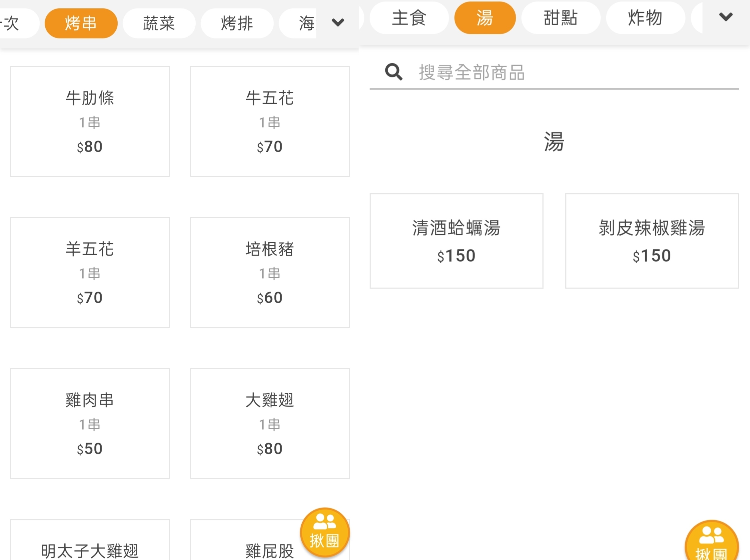750x560 pixels.
Task: Select the 烤串 category tab
Action: (x=81, y=23)
